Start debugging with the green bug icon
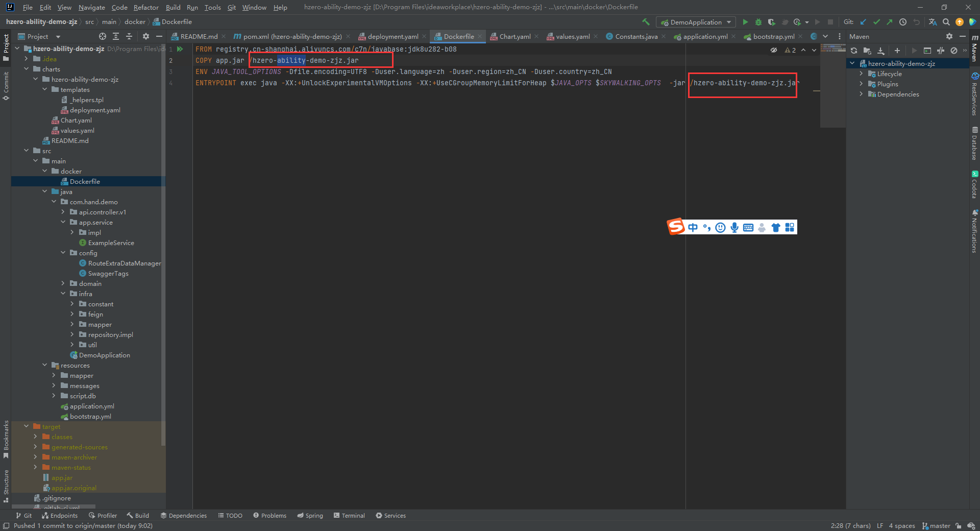Image resolution: width=980 pixels, height=531 pixels. pyautogui.click(x=758, y=22)
